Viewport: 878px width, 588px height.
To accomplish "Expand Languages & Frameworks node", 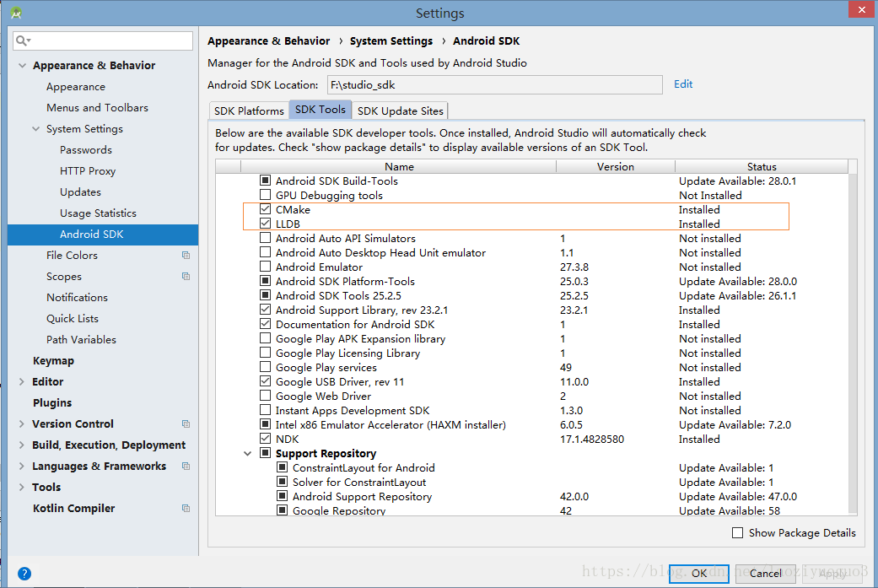I will (x=22, y=466).
